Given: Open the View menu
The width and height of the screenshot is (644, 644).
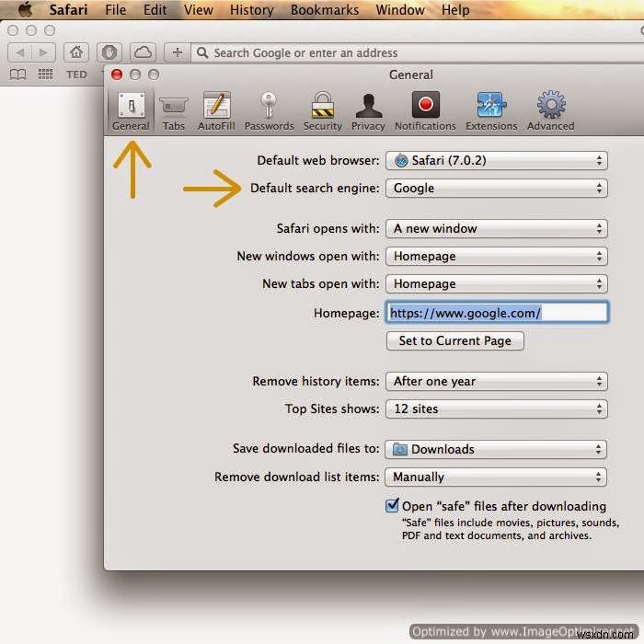Looking at the screenshot, I should [x=198, y=9].
